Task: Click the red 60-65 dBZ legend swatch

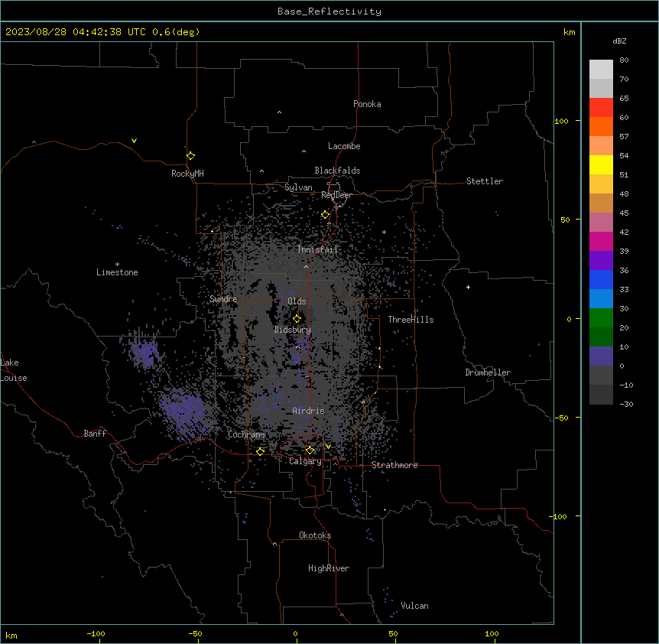Action: click(x=601, y=108)
